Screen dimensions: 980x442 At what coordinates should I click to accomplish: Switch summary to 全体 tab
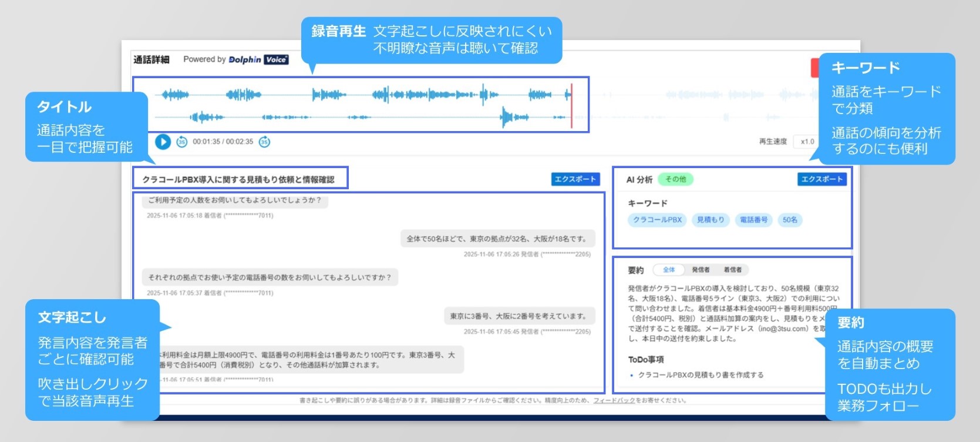[x=669, y=270]
